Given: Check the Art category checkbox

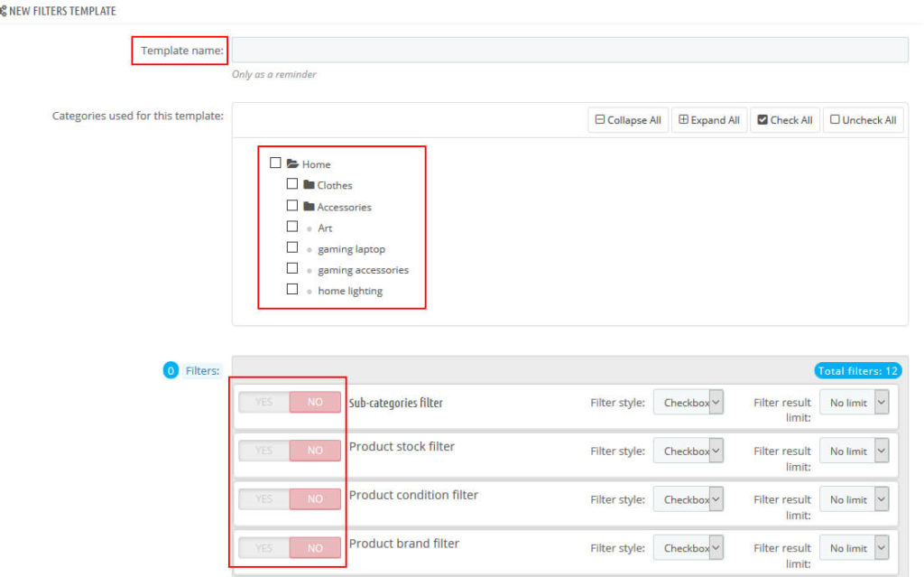Looking at the screenshot, I should (x=292, y=227).
